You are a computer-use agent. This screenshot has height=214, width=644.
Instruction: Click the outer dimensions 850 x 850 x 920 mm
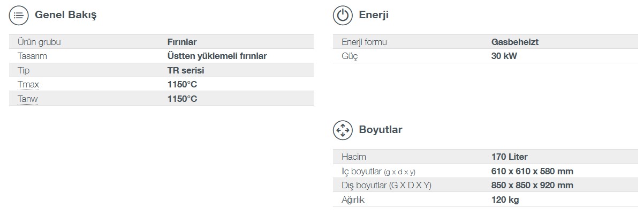coord(532,185)
